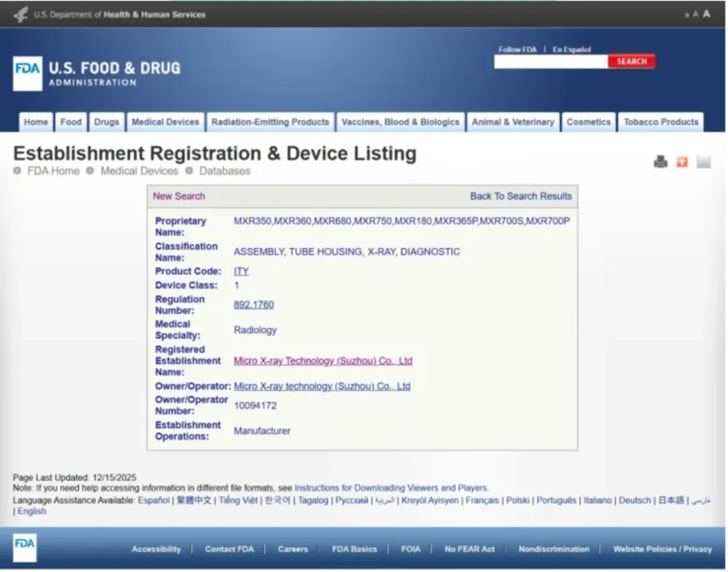Select 한국어 language assistance
728x572 pixels.
[x=277, y=500]
